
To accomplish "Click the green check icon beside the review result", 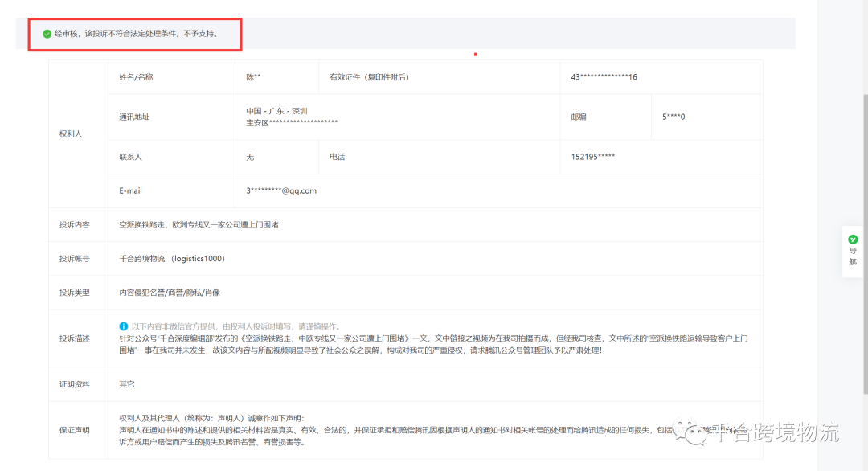I will click(47, 34).
